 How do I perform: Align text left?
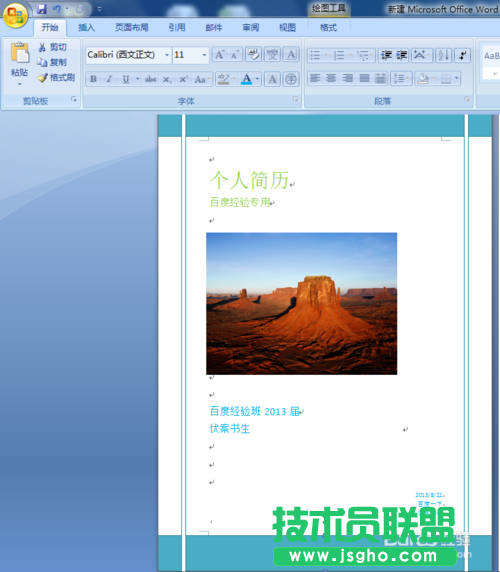coord(315,78)
